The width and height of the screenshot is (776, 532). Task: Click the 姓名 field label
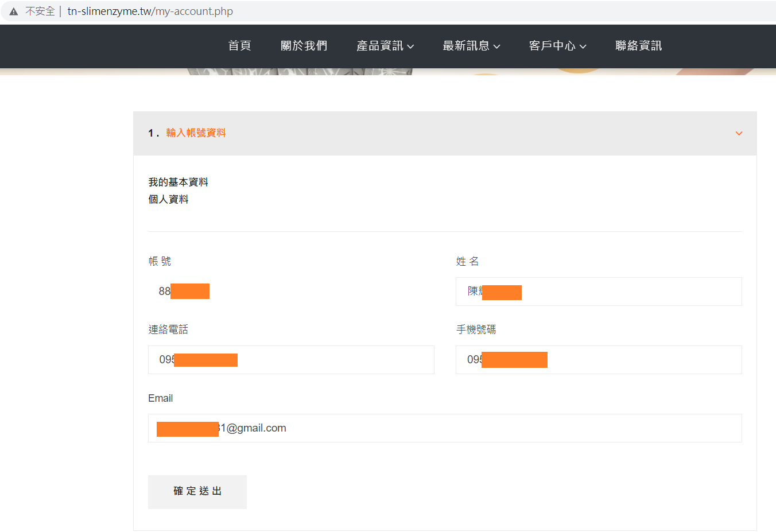(467, 261)
